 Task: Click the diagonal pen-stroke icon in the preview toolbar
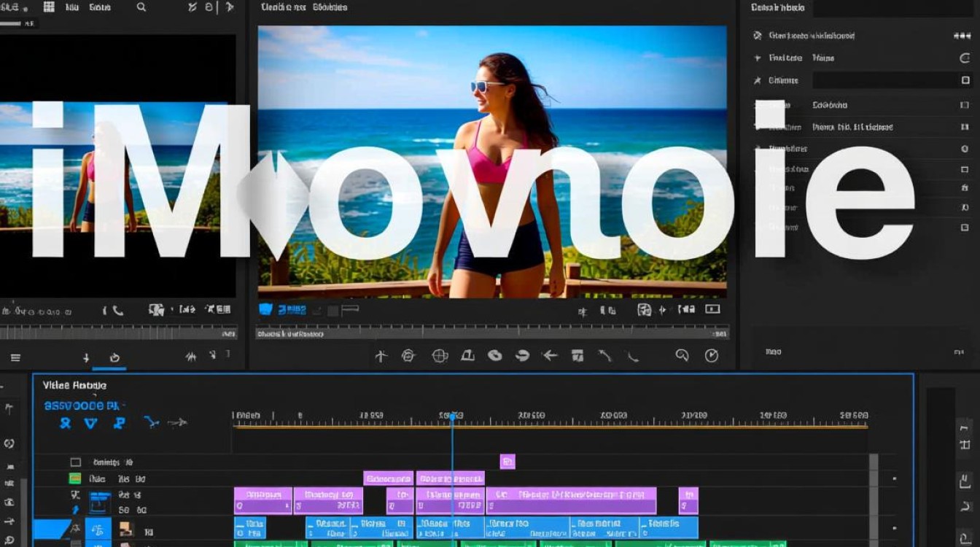(x=604, y=355)
